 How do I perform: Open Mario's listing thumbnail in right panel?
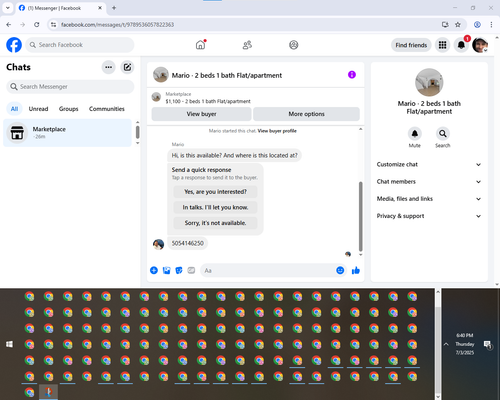[429, 82]
